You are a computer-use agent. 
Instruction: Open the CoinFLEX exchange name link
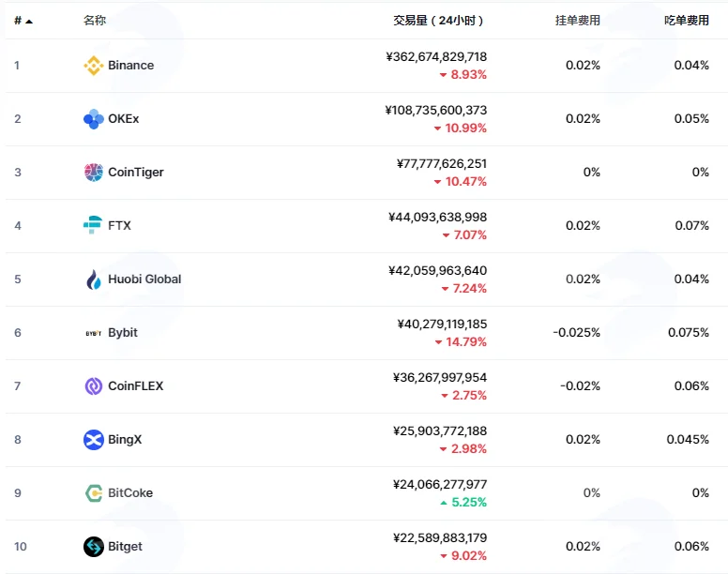point(136,386)
